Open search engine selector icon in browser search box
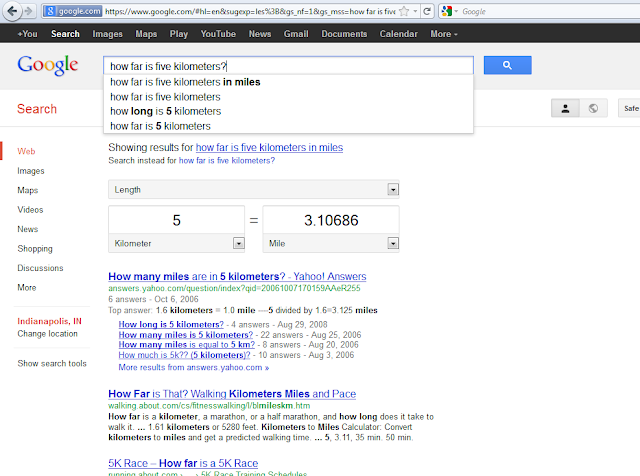640x476 pixels. 449,11
